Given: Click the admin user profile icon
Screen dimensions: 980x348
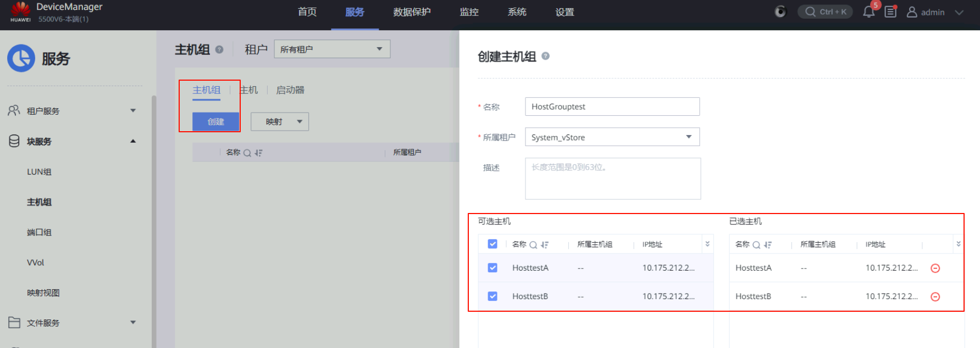Looking at the screenshot, I should (912, 12).
